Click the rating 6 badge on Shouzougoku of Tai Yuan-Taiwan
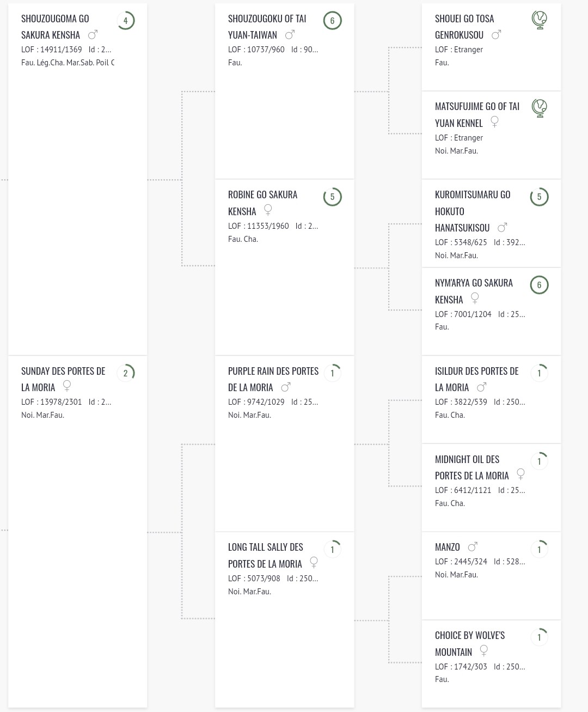The width and height of the screenshot is (588, 712). 332,21
